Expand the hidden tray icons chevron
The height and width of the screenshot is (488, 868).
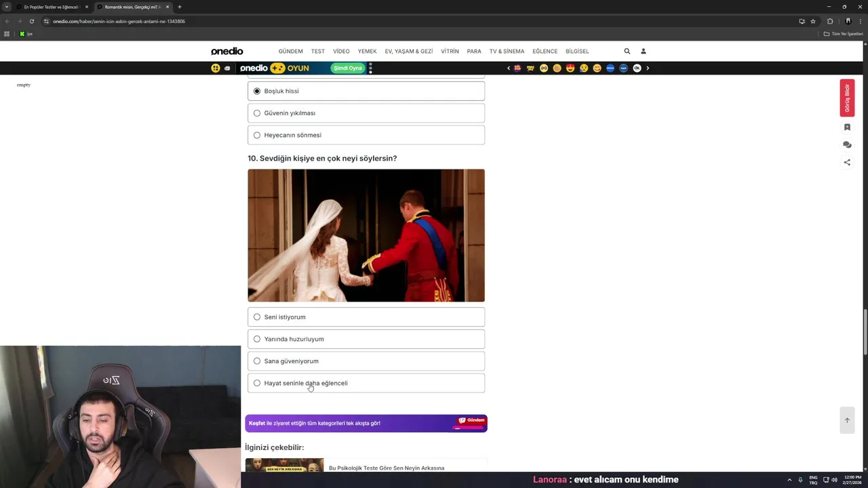click(789, 480)
